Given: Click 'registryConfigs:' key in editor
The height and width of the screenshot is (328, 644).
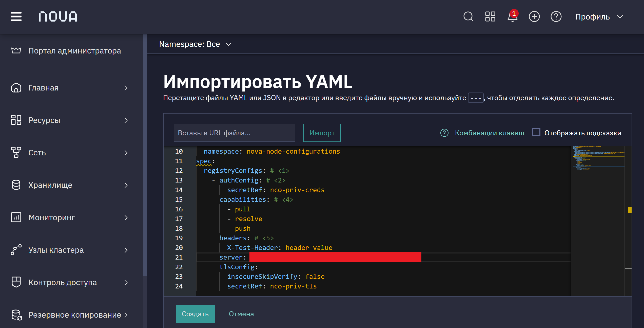Looking at the screenshot, I should (235, 171).
